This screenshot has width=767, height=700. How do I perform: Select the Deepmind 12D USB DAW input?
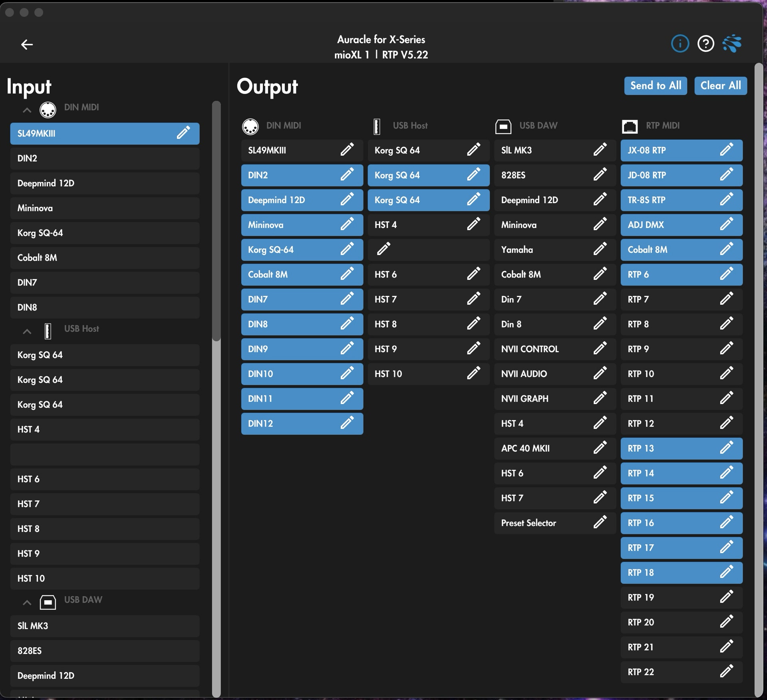tap(105, 675)
